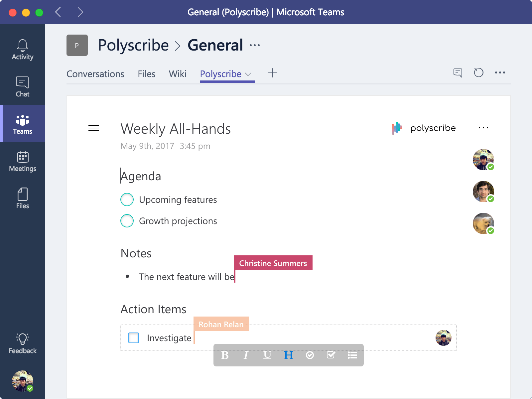Open the tab conversation speech bubble icon
This screenshot has width=532, height=399.
458,72
